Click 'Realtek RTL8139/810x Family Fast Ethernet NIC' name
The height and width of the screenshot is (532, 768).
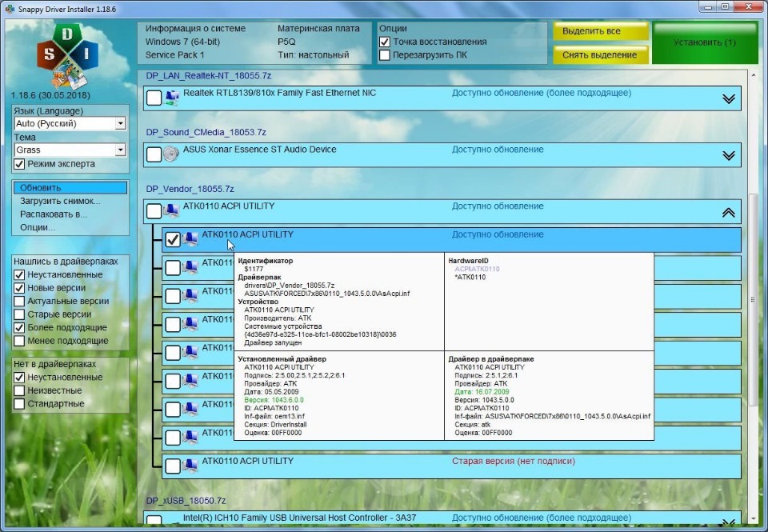279,93
